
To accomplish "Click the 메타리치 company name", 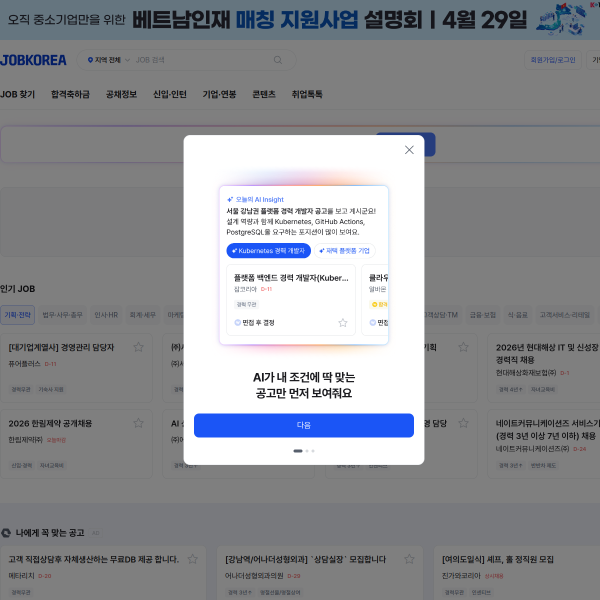I will click(21, 576).
